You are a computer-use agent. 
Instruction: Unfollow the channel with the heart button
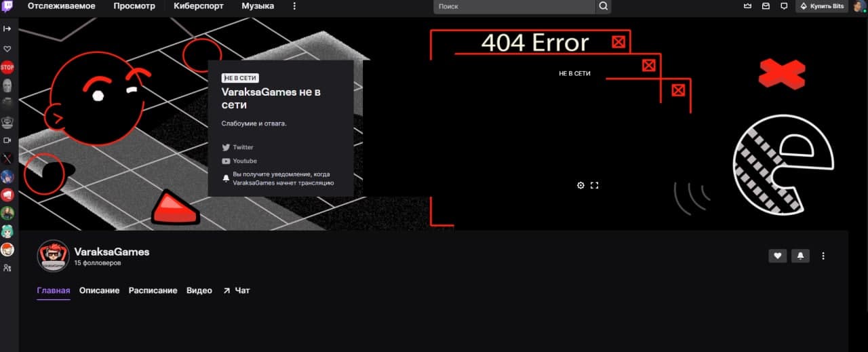tap(778, 256)
